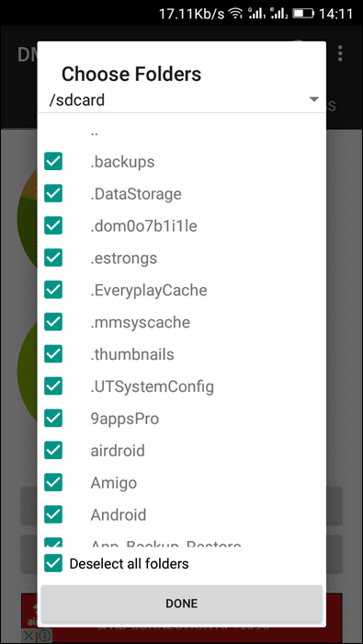Open the .thumbnails folder

pos(132,354)
